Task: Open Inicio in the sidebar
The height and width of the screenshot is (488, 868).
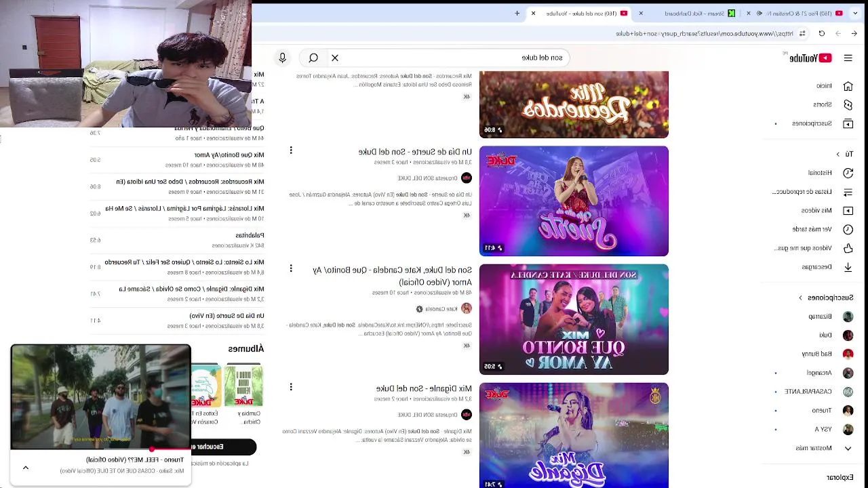Action: pyautogui.click(x=833, y=86)
